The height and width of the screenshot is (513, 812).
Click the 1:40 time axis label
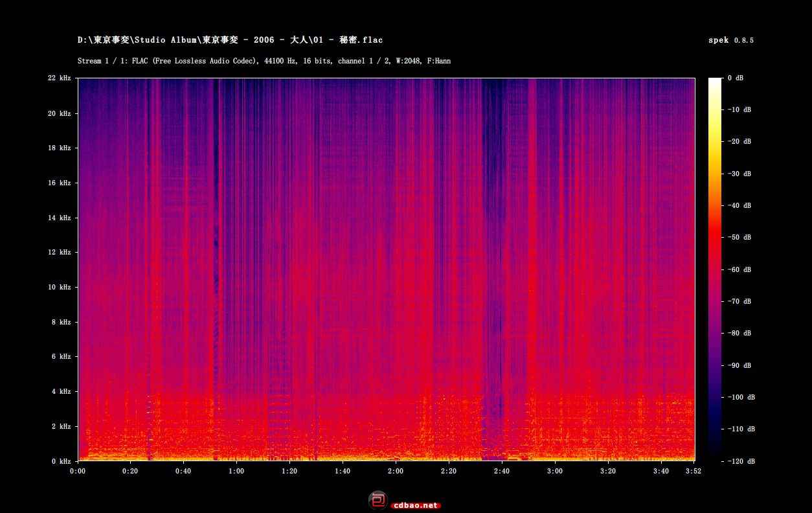pos(343,472)
